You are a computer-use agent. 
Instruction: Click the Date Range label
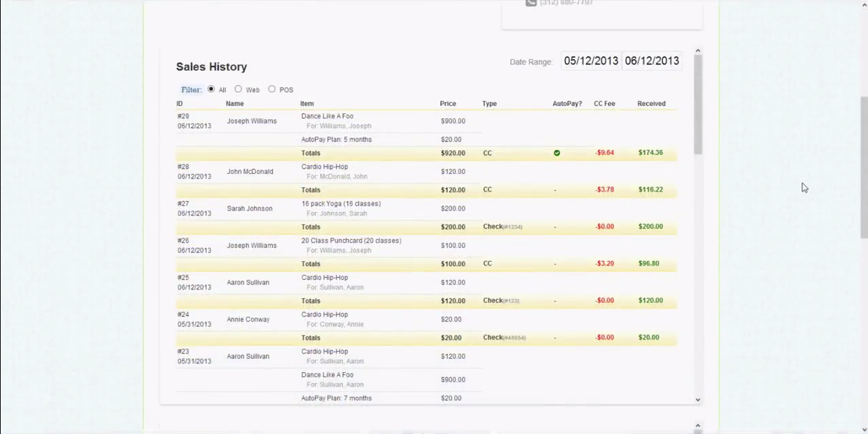click(x=531, y=62)
